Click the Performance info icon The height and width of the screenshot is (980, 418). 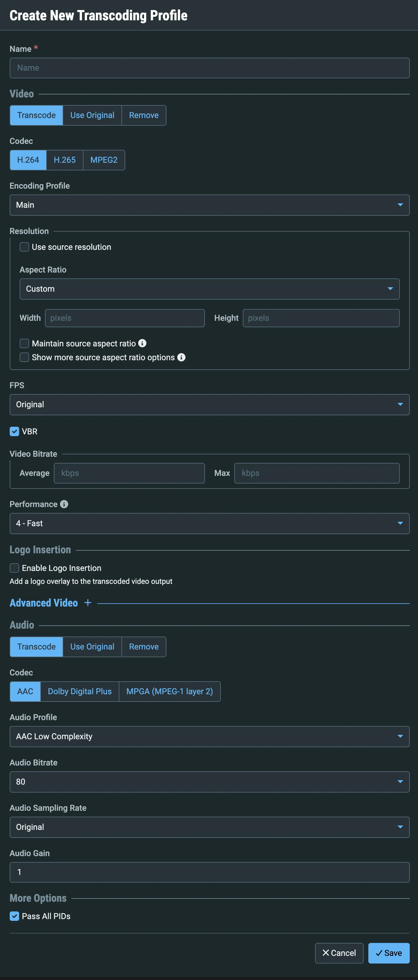coord(64,504)
